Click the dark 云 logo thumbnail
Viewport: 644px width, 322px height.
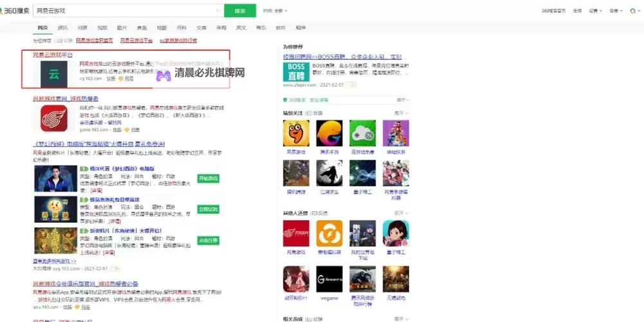(54, 74)
